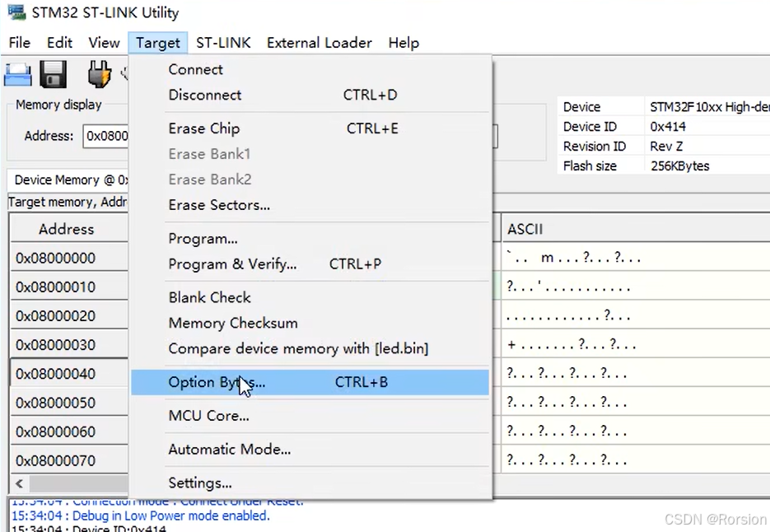
Task: Click the Device value STM32F10xx
Action: tap(710, 107)
